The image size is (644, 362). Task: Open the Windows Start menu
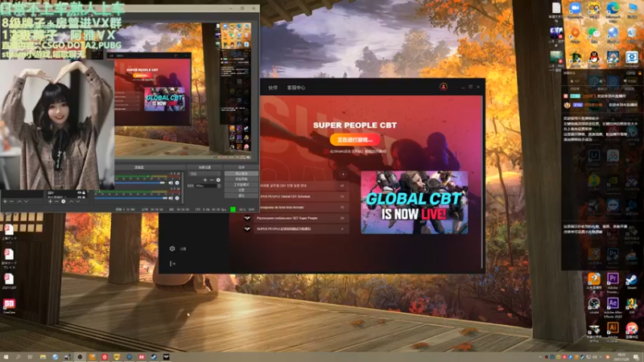tap(6, 357)
